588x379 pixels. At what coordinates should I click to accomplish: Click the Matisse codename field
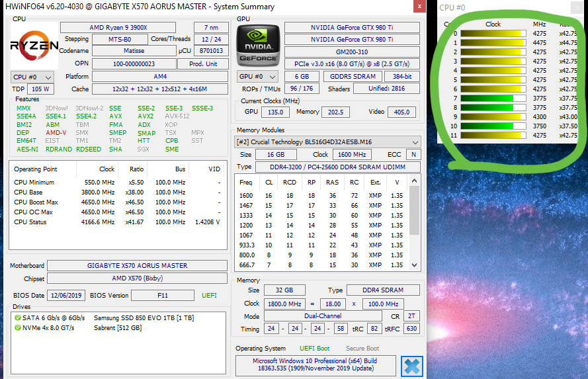[x=134, y=51]
